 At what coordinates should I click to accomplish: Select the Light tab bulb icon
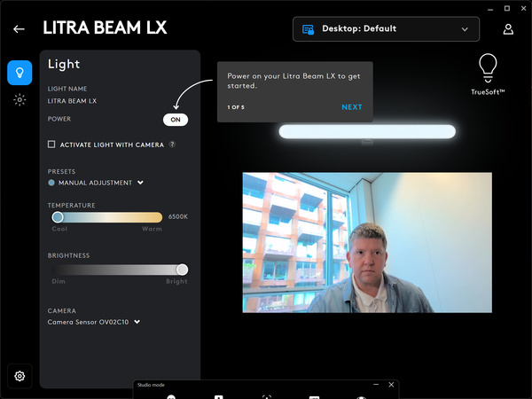(x=20, y=73)
